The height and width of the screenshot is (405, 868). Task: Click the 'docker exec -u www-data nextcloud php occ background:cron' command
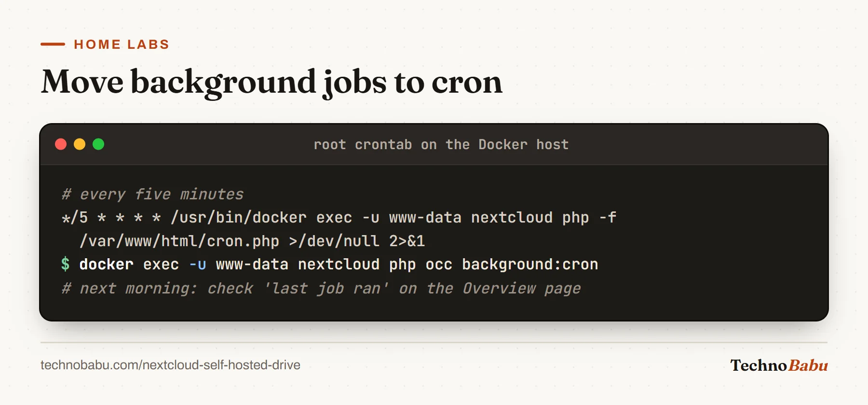tap(339, 264)
